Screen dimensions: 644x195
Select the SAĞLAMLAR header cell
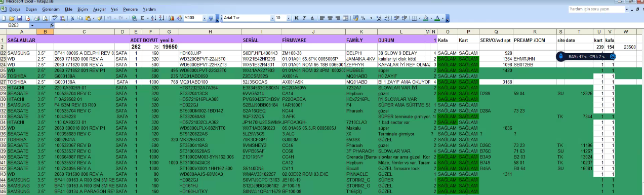point(22,40)
